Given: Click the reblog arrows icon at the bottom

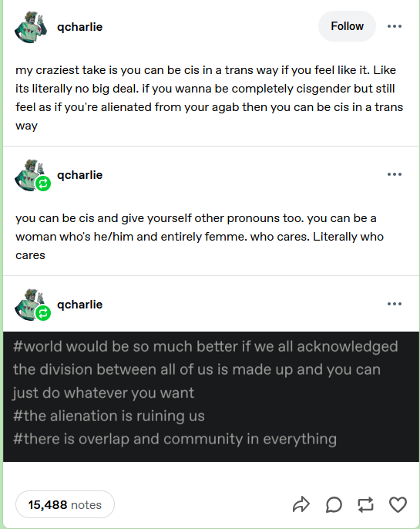Looking at the screenshot, I should (x=365, y=504).
